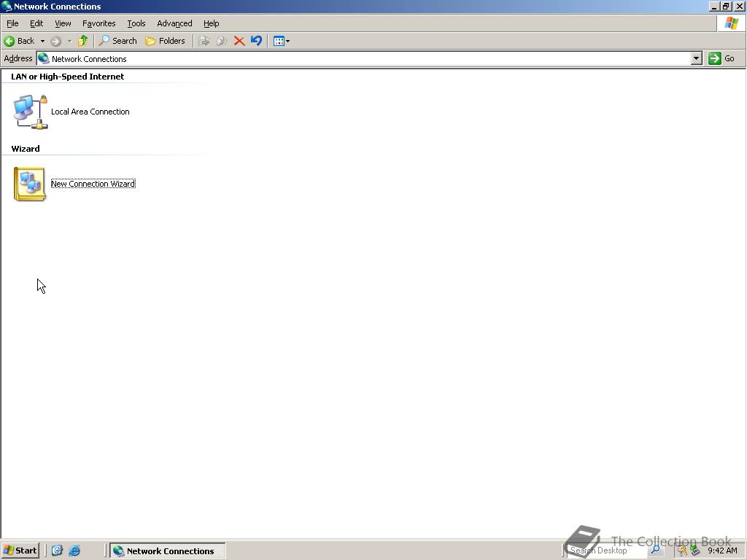The image size is (747, 560).
Task: Restore down the Network Connections window
Action: [726, 6]
